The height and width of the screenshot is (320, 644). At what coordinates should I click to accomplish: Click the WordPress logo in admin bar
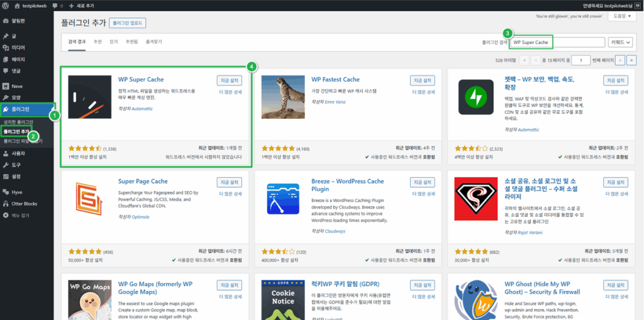(6, 6)
